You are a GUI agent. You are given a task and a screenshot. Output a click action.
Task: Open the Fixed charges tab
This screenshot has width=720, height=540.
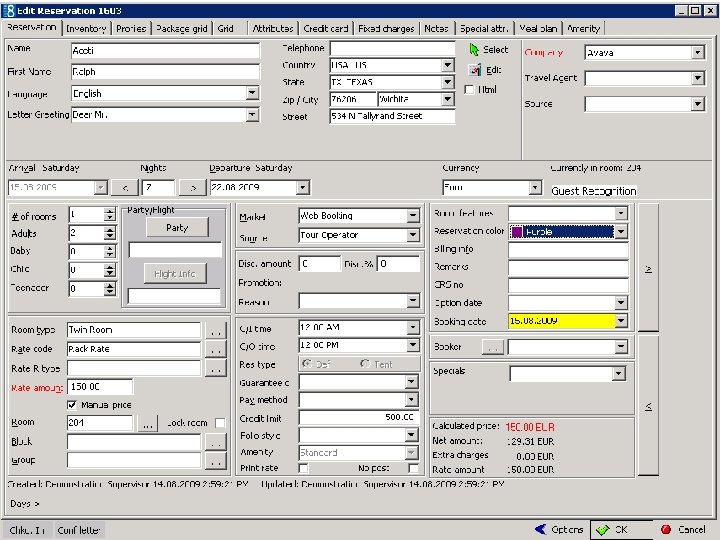pos(386,28)
